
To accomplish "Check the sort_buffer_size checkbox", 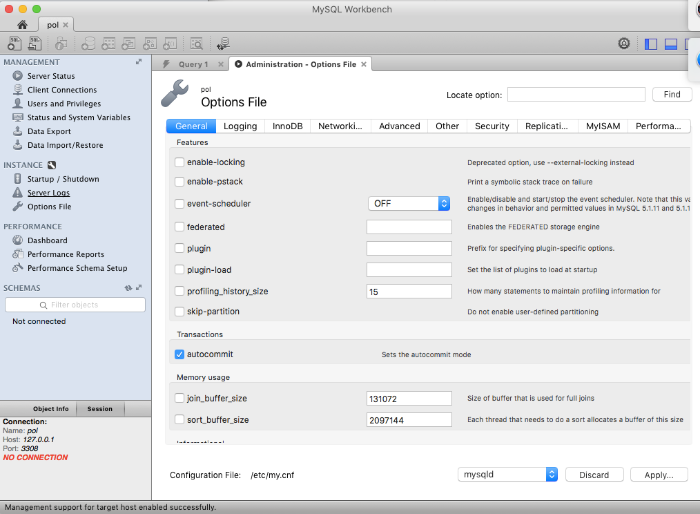I will (179, 419).
